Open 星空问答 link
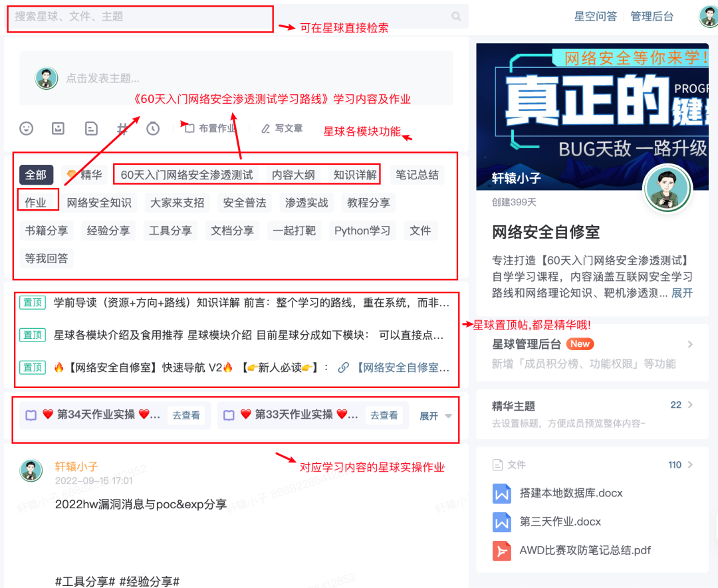Image resolution: width=718 pixels, height=588 pixels. click(x=595, y=17)
